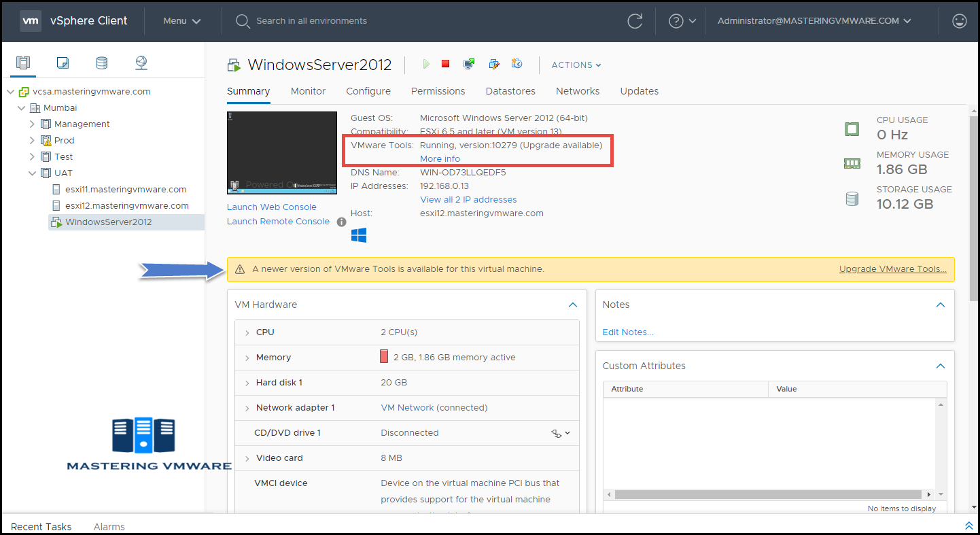Viewport: 980px width, 535px height.
Task: Expand the Management cluster node
Action: coord(32,124)
